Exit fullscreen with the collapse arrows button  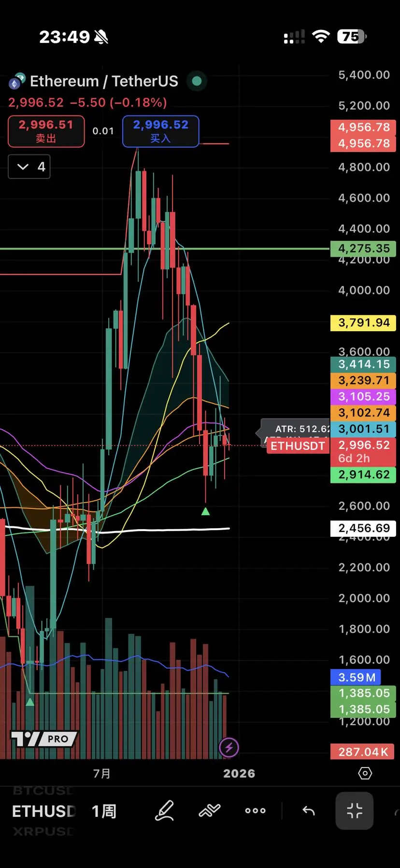[355, 811]
